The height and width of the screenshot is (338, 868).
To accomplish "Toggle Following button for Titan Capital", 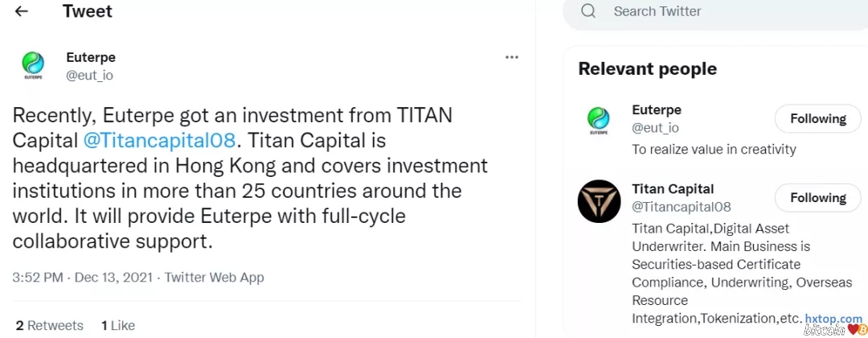I will (817, 197).
